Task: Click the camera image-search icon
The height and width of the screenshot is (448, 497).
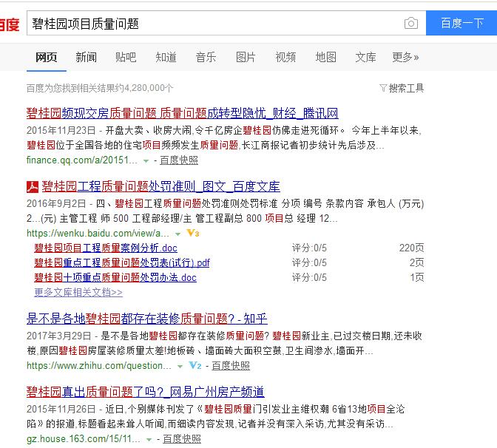Action: tap(410, 23)
